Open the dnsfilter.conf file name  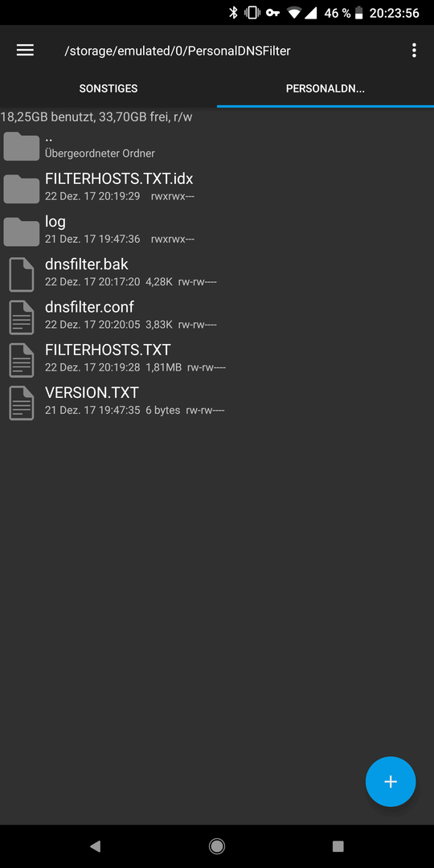[x=89, y=307]
